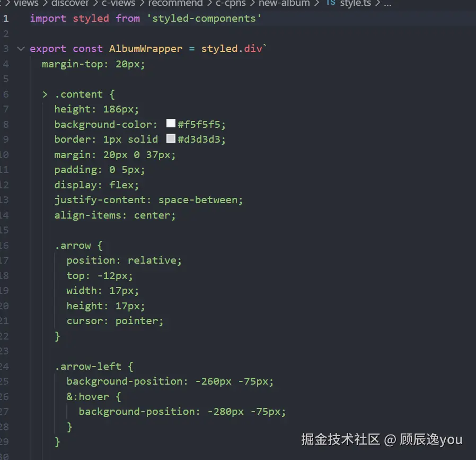This screenshot has width=476, height=460.
Task: Click the .content selector text
Action: [78, 94]
